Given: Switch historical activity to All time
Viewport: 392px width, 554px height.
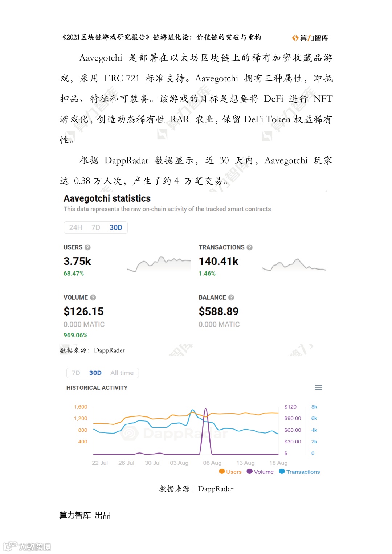Looking at the screenshot, I should pos(122,373).
